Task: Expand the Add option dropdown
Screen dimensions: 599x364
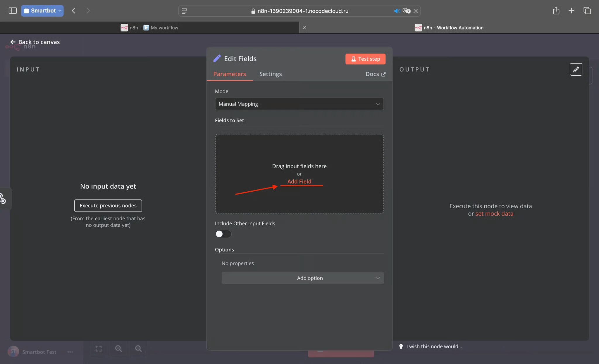Action: 302,278
